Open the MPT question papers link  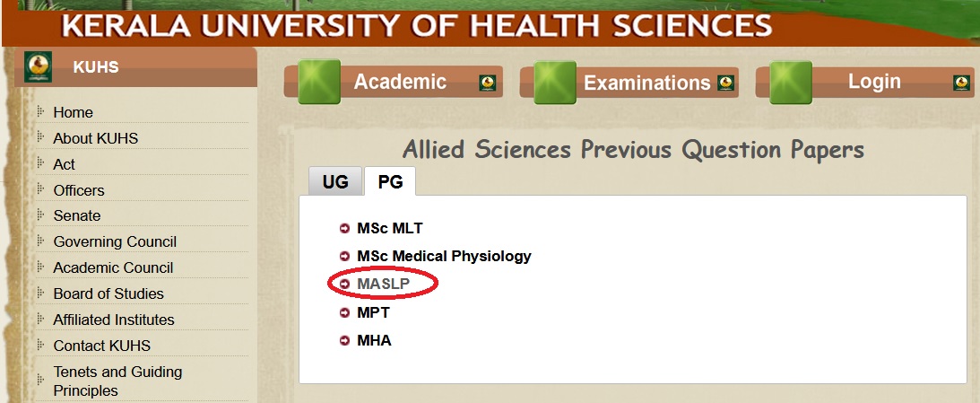(x=373, y=312)
